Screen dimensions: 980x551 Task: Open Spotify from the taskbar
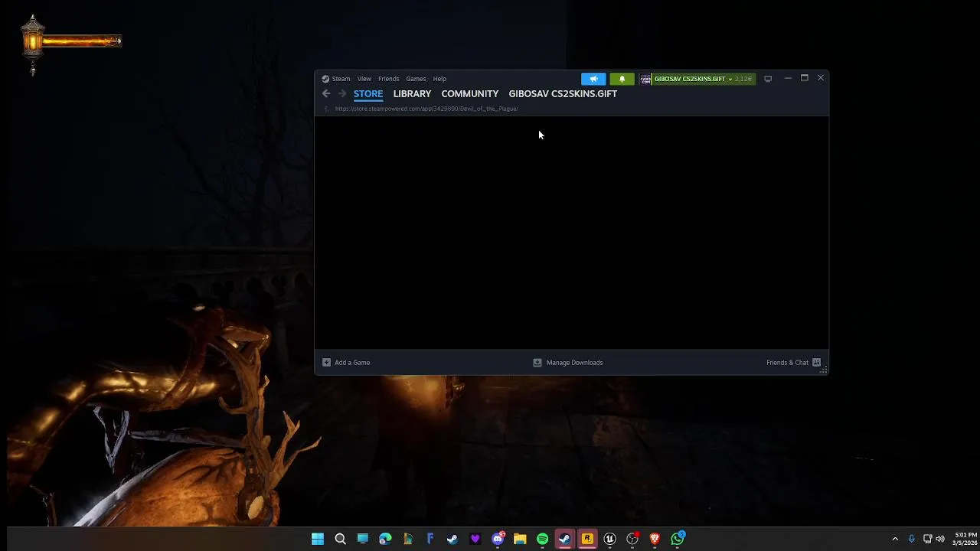(x=542, y=539)
